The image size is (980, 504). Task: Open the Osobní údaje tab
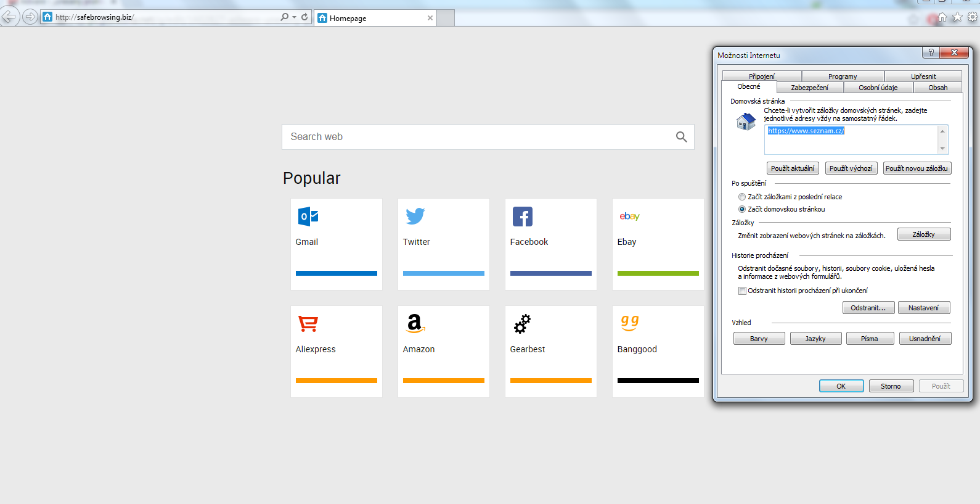coord(878,88)
